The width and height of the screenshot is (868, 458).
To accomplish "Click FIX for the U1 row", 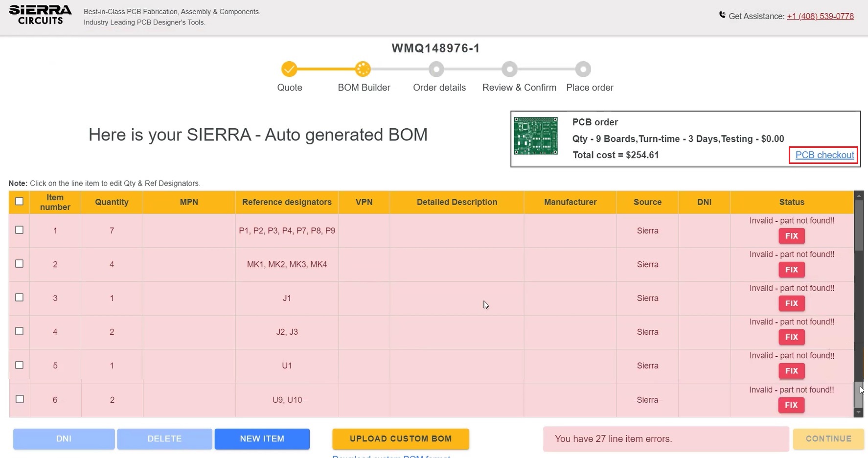I will coord(792,371).
